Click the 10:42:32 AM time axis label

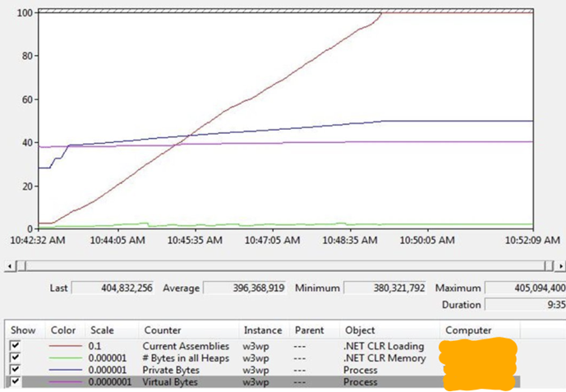tap(38, 240)
